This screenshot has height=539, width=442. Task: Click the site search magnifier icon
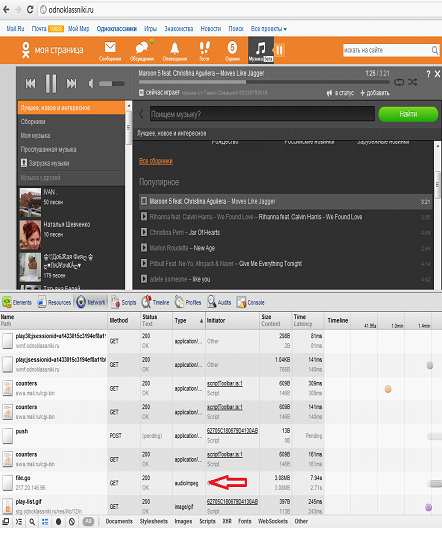click(x=435, y=51)
